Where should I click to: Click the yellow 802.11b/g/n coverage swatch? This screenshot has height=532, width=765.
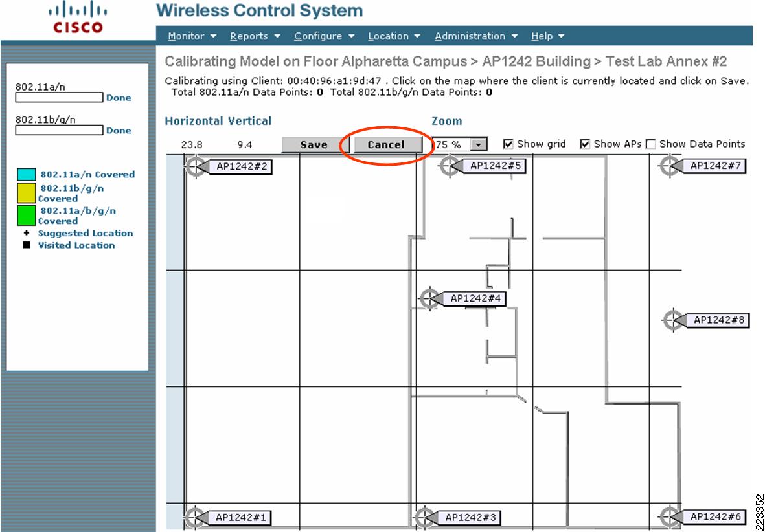tap(27, 193)
